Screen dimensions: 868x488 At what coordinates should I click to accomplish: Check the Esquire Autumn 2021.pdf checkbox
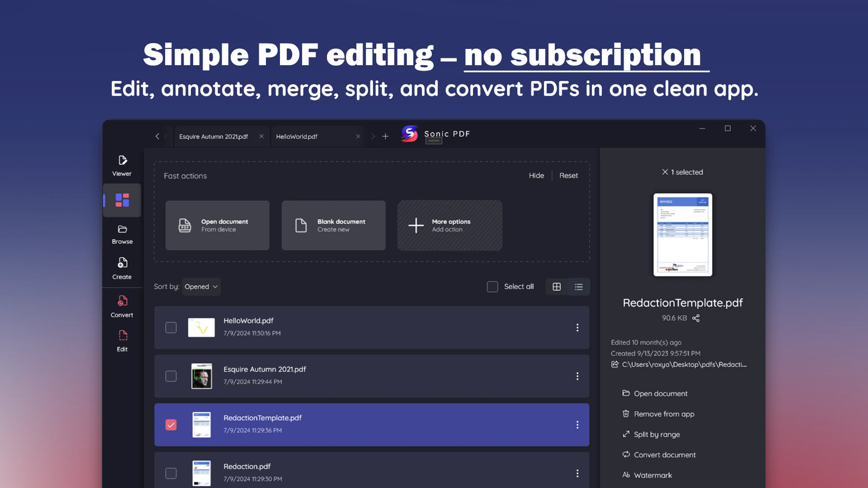tap(171, 376)
